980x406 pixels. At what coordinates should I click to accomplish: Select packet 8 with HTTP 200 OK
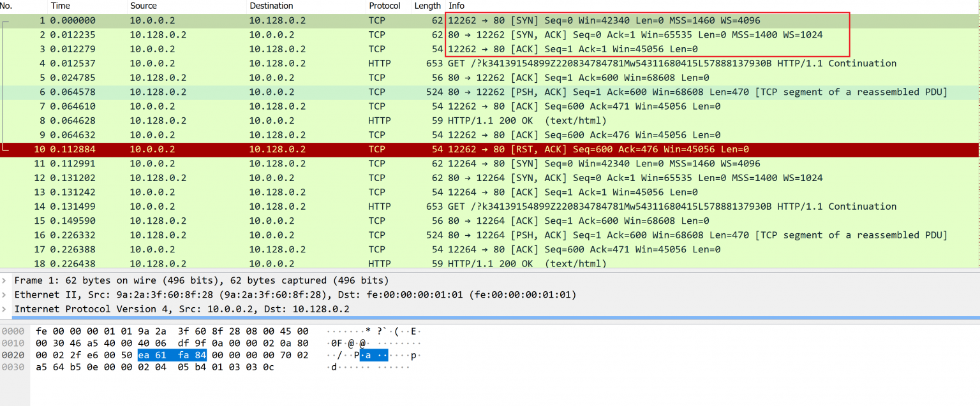[255, 120]
